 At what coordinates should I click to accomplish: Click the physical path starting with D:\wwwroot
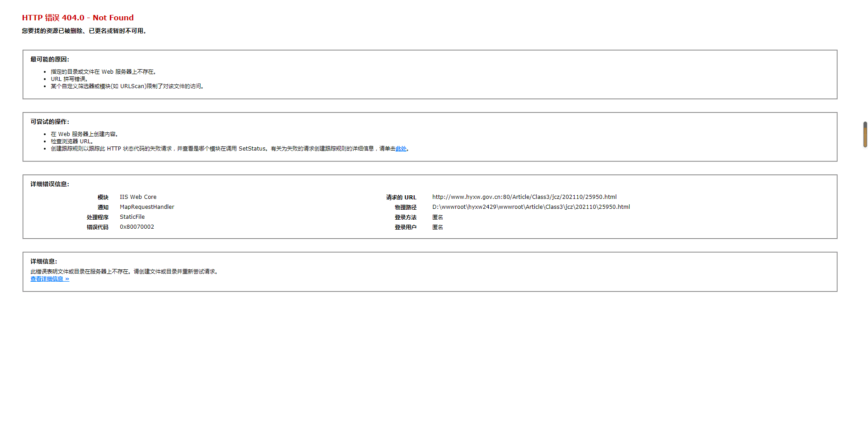(531, 207)
